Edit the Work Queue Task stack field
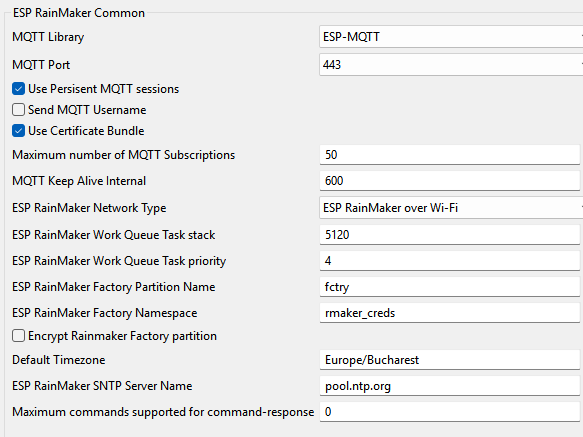This screenshot has width=583, height=437. point(450,235)
